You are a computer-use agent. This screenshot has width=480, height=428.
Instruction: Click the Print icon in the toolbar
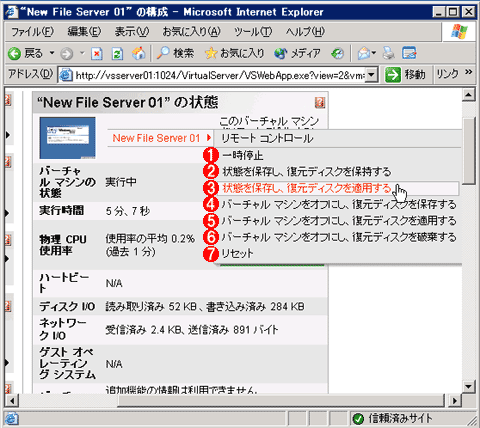tap(388, 53)
